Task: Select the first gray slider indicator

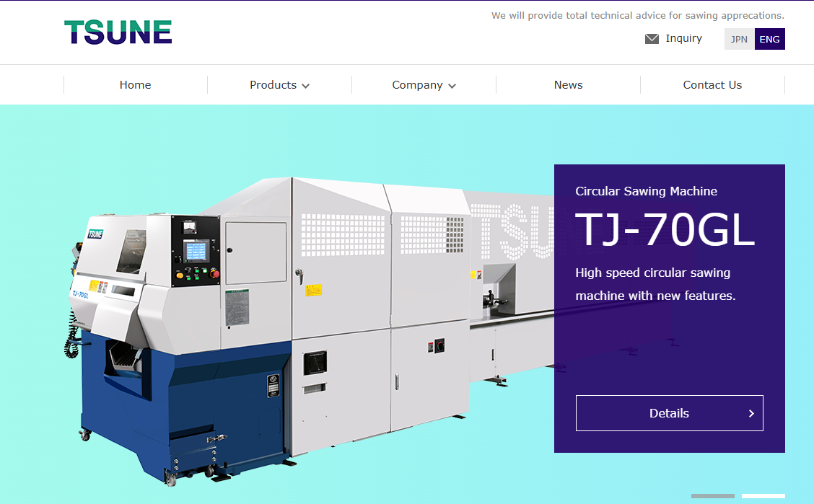Action: pyautogui.click(x=713, y=496)
